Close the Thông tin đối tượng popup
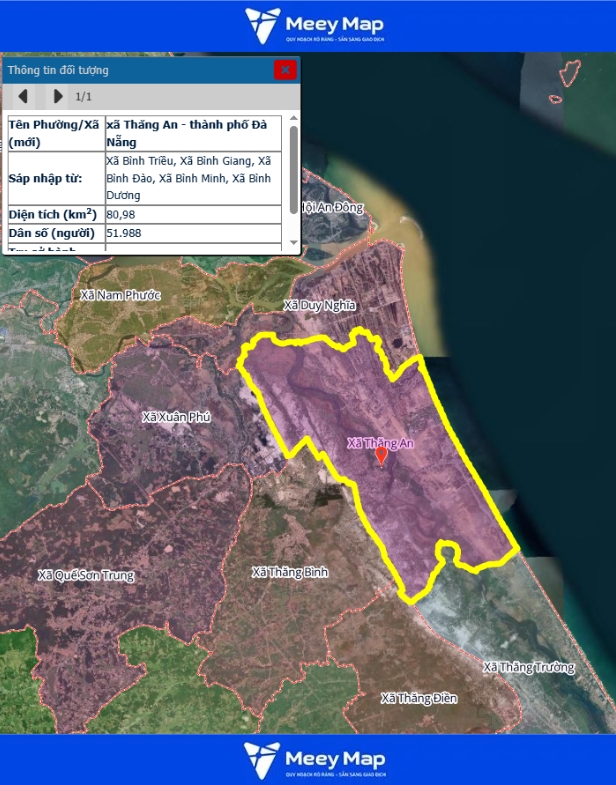 (285, 70)
